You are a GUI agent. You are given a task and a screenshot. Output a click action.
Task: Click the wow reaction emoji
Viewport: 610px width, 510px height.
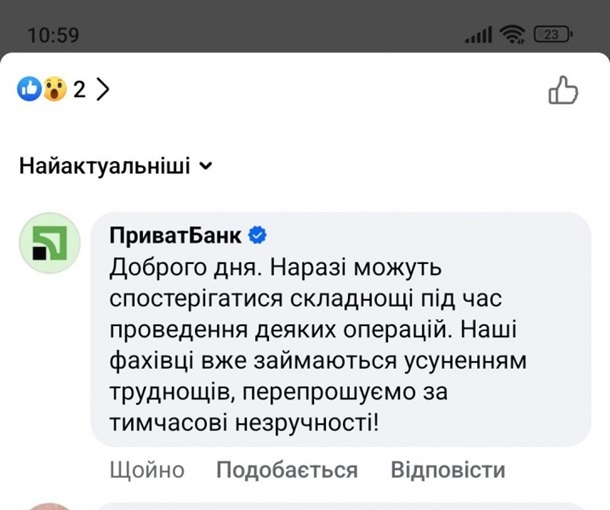(x=53, y=90)
